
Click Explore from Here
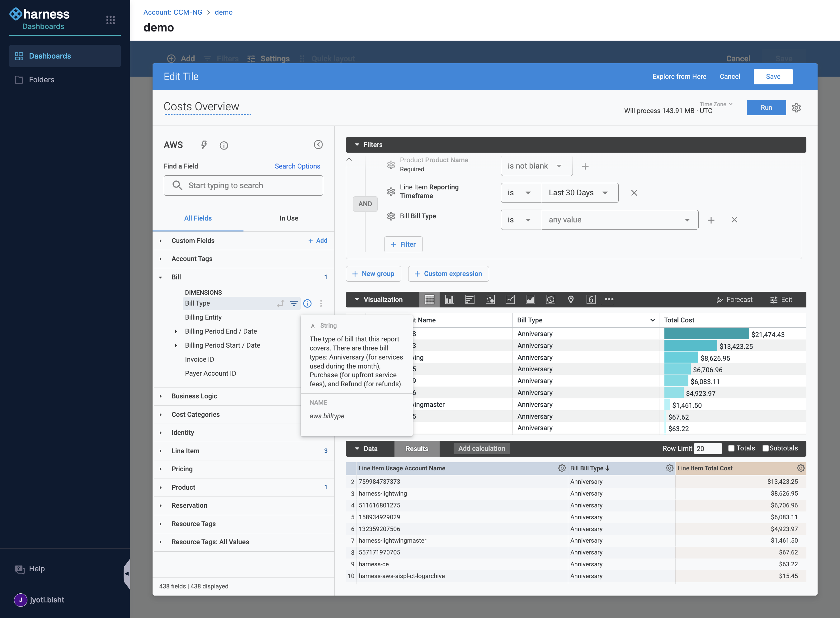tap(679, 77)
